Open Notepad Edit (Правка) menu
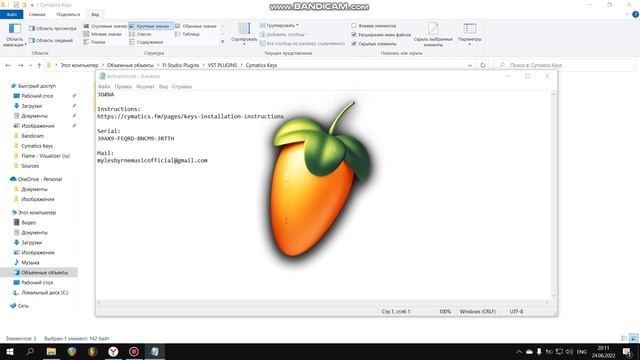Viewport: 640px width, 360px height. tap(123, 87)
